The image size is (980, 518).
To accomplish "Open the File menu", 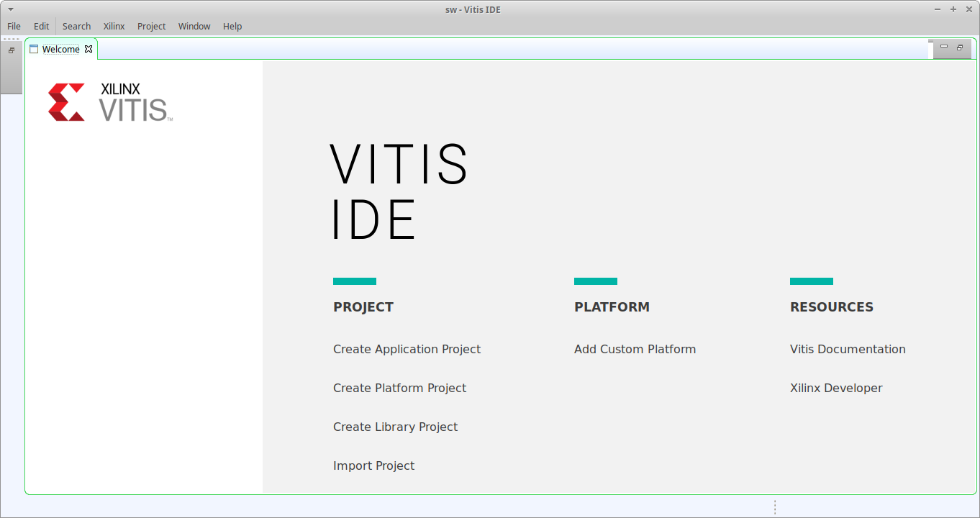I will [14, 26].
